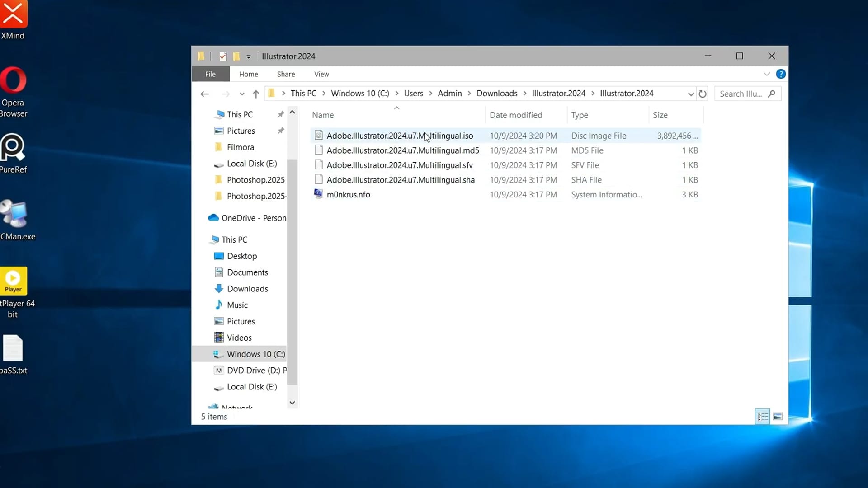Viewport: 868px width, 488px height.
Task: Open the PureRef desktop shortcut
Action: (x=13, y=154)
